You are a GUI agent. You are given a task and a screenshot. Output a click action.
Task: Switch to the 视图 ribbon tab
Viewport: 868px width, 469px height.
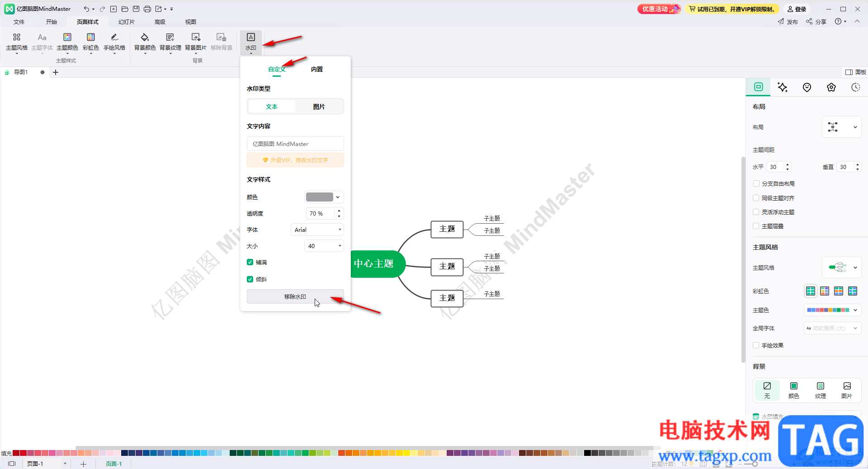click(x=191, y=22)
